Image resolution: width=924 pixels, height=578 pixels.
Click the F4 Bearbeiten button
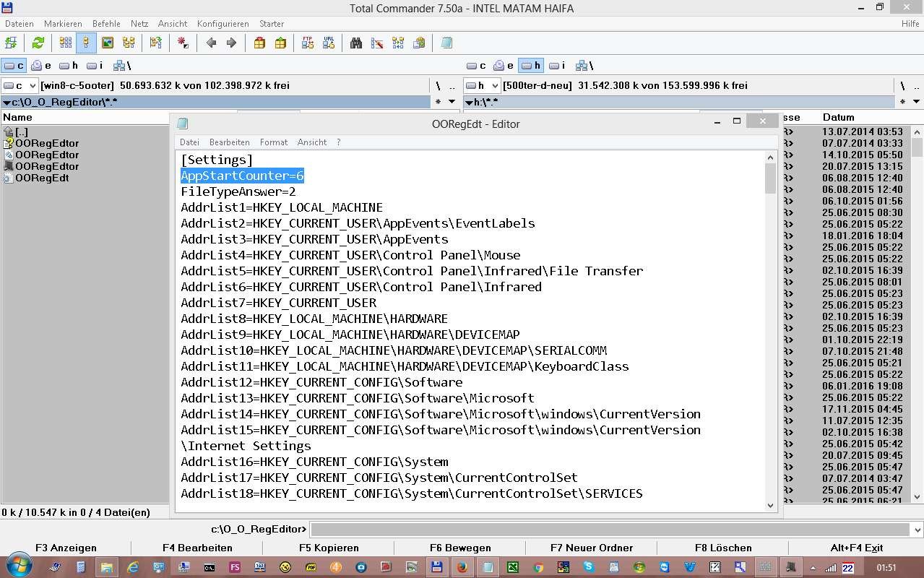pyautogui.click(x=197, y=548)
